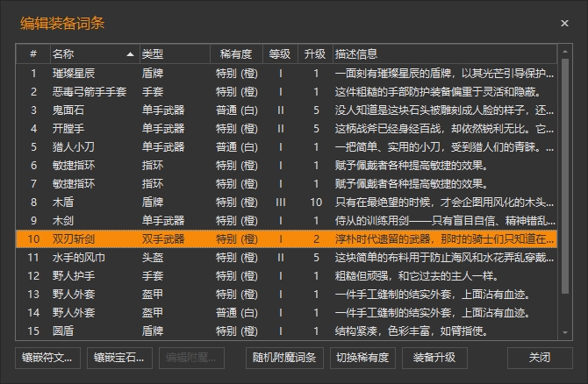Sort by the 等级 column header
The height and width of the screenshot is (384, 588).
point(280,54)
